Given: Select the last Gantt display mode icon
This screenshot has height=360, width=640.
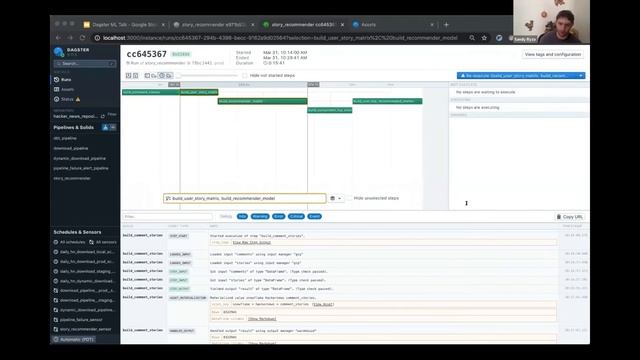Looking at the screenshot, I should coord(169,76).
